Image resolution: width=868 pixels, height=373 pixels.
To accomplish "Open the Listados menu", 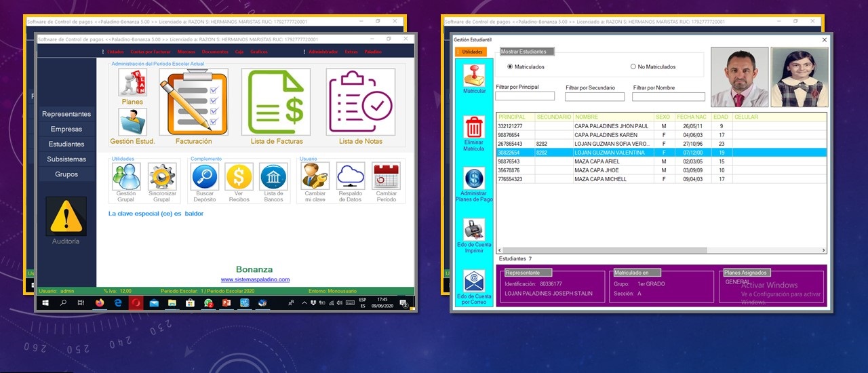I will click(115, 52).
